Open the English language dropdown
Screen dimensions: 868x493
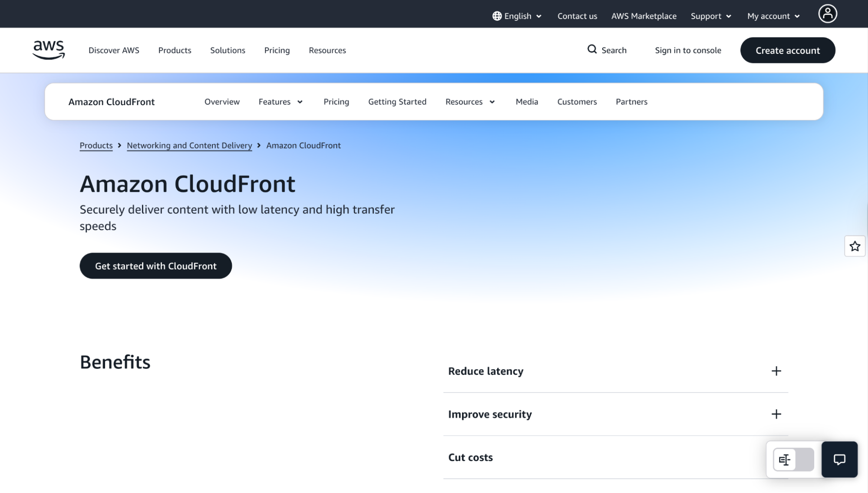click(x=517, y=16)
